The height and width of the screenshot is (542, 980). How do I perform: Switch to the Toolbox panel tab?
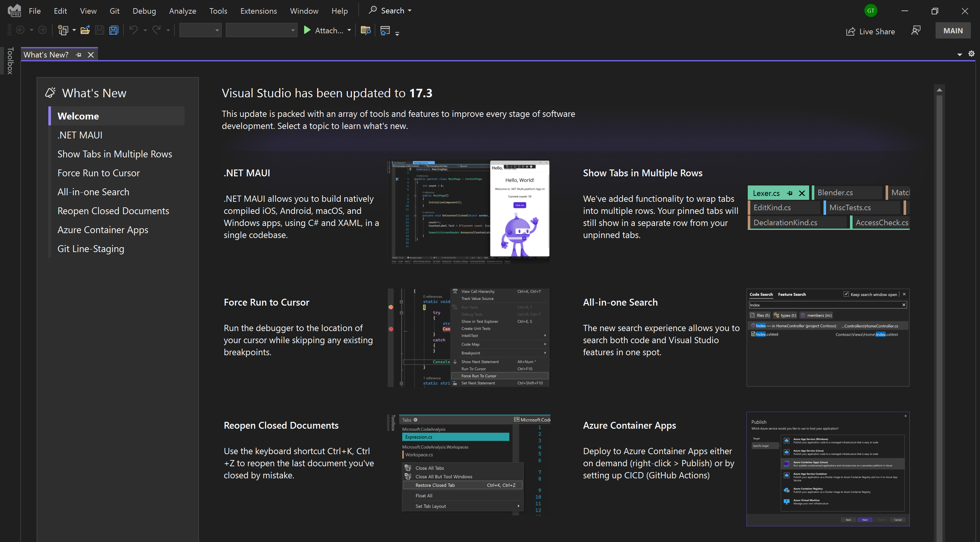tap(10, 61)
